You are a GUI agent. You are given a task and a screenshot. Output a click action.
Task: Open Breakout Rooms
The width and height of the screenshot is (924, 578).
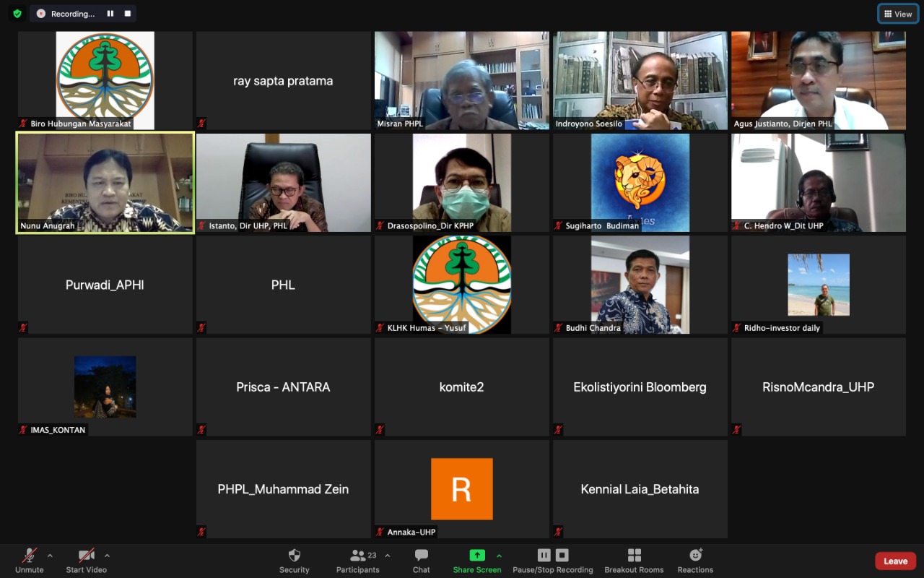634,560
